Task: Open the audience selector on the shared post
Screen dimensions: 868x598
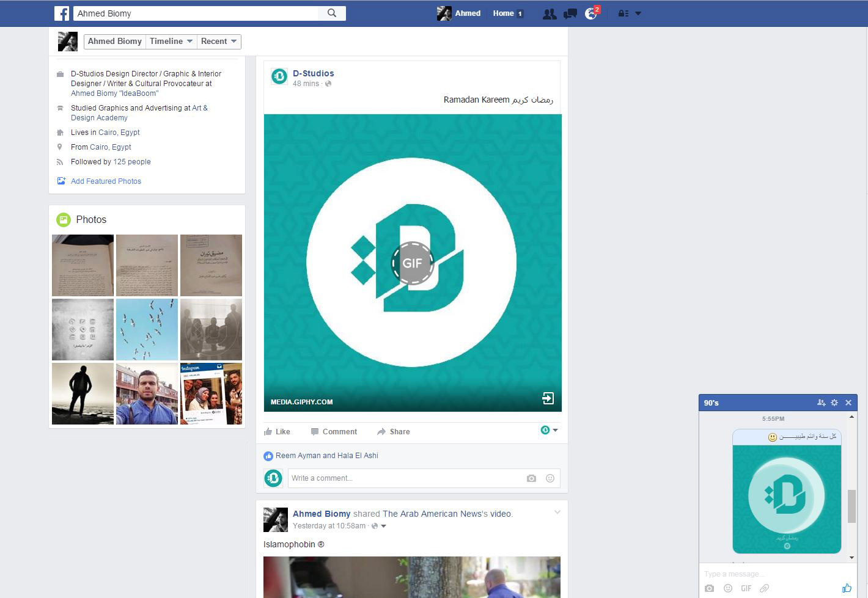Action: 379,526
